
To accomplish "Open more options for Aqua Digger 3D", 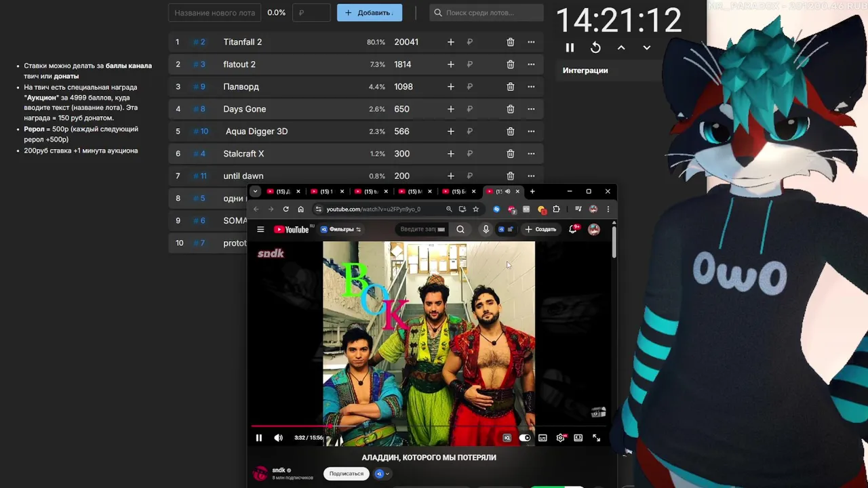I will tap(531, 131).
